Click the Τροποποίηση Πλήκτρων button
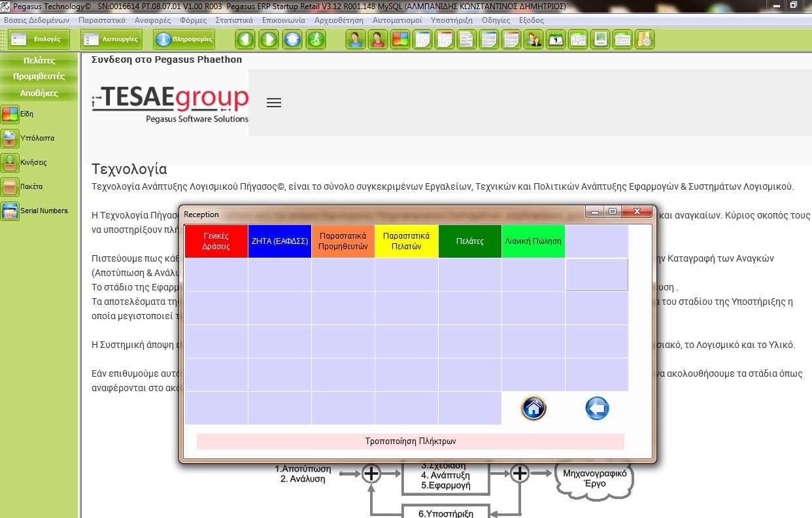The width and height of the screenshot is (812, 518). (410, 441)
